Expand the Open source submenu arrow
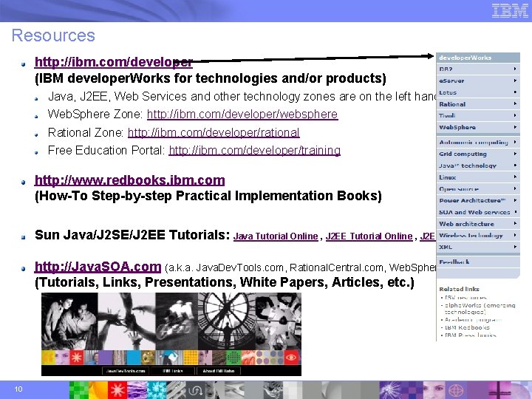Viewport: 532px width, 399px height. [x=515, y=188]
